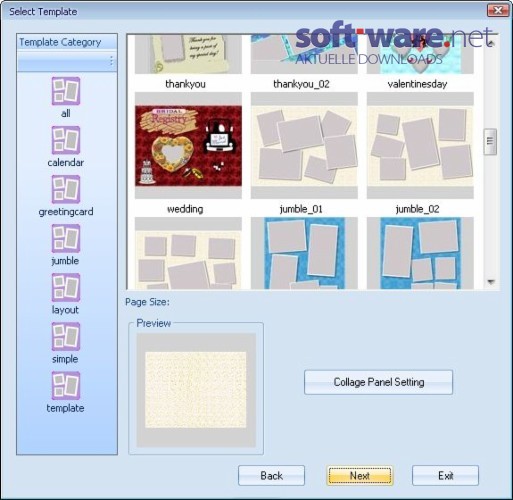This screenshot has width=513, height=500.
Task: Click the Template Category header options grip
Action: [111, 61]
